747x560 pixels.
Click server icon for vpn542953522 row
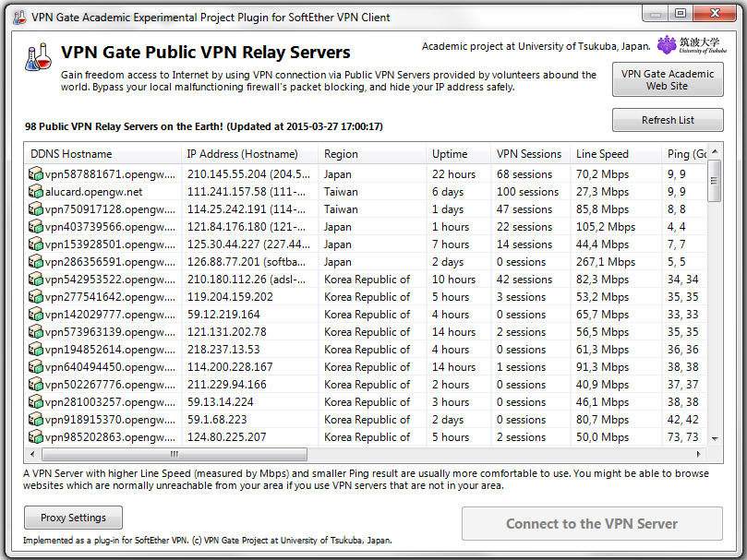[x=36, y=279]
